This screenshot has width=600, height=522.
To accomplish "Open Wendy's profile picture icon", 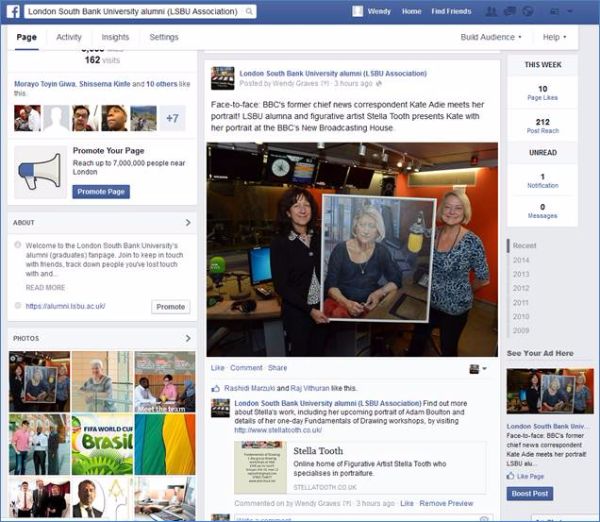I will [357, 11].
